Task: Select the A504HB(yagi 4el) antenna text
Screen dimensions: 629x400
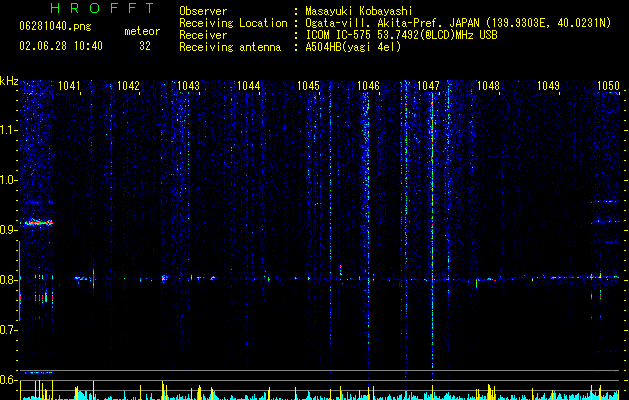Action: pos(353,47)
